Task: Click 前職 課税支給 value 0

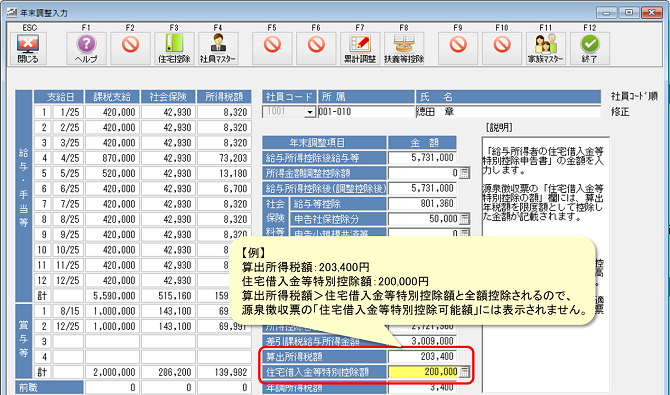Action: click(x=112, y=388)
